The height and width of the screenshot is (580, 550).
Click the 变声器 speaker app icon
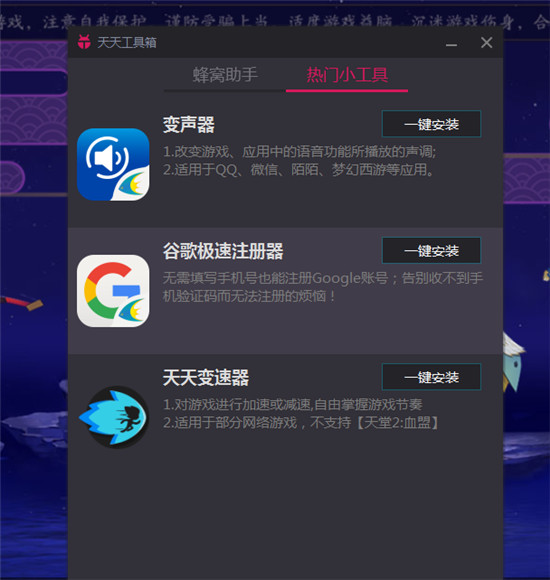pos(113,165)
